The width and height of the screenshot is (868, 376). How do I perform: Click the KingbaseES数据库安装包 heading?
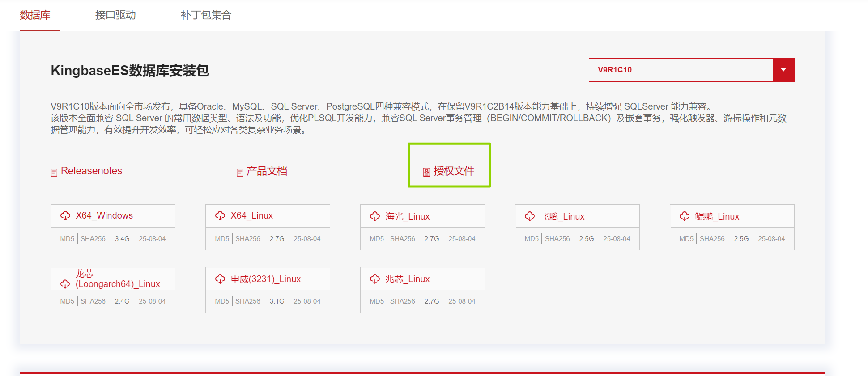pos(130,71)
